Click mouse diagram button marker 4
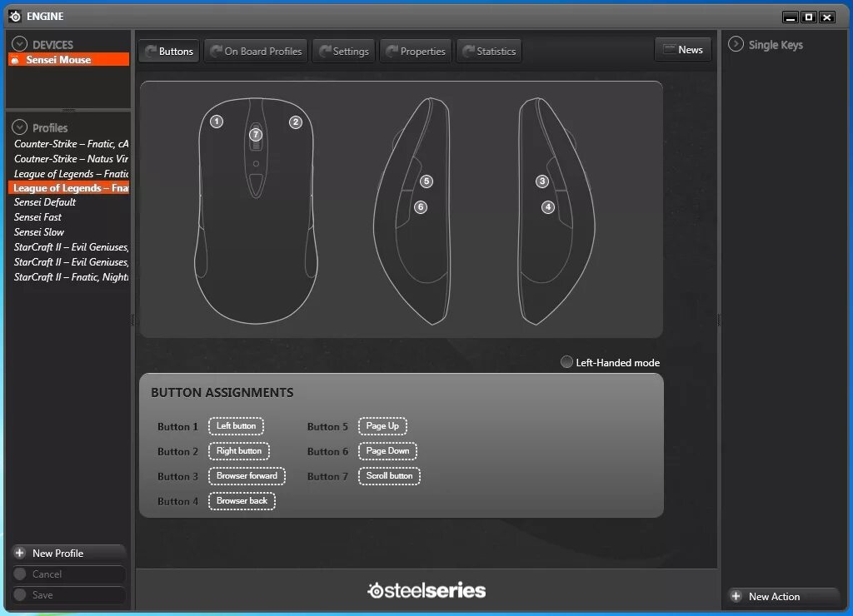The height and width of the screenshot is (616, 853). tap(548, 207)
